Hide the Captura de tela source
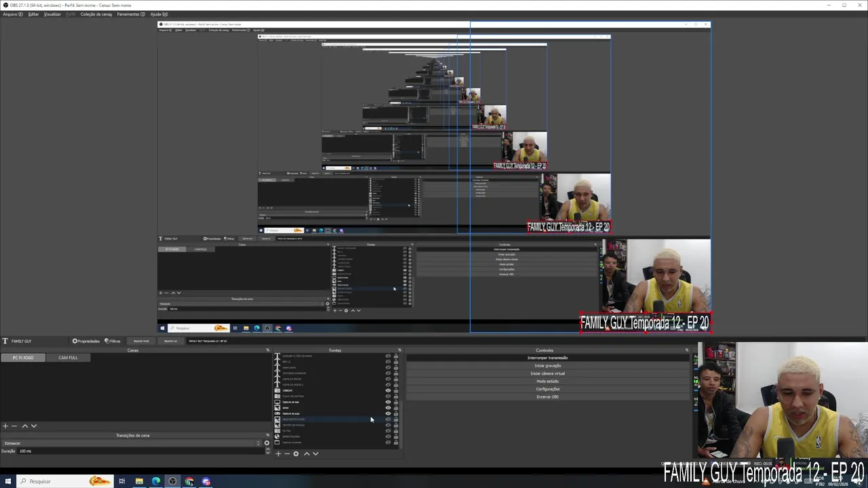 (388, 402)
